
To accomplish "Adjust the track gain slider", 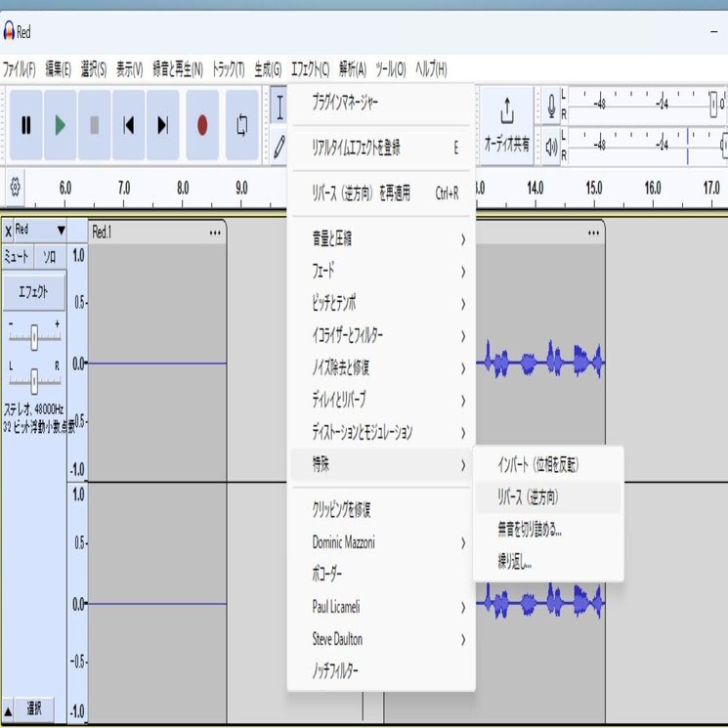I will click(34, 336).
